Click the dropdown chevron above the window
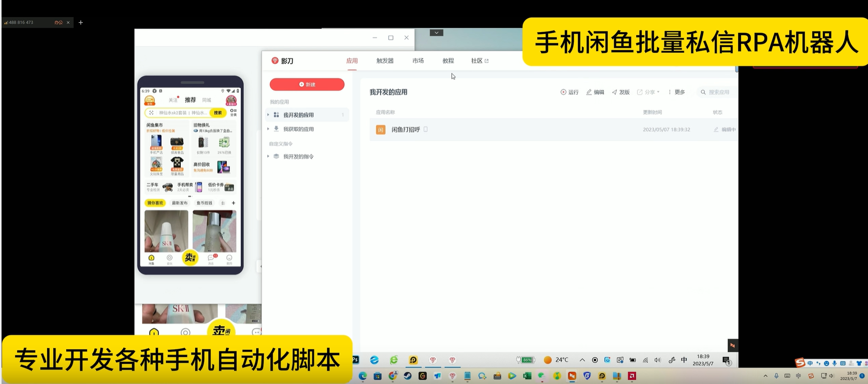This screenshot has height=384, width=868. pyautogui.click(x=437, y=33)
